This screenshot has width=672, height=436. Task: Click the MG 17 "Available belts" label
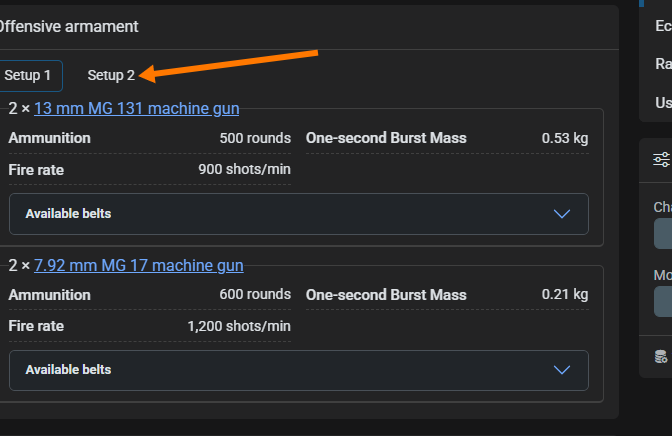pyautogui.click(x=68, y=370)
